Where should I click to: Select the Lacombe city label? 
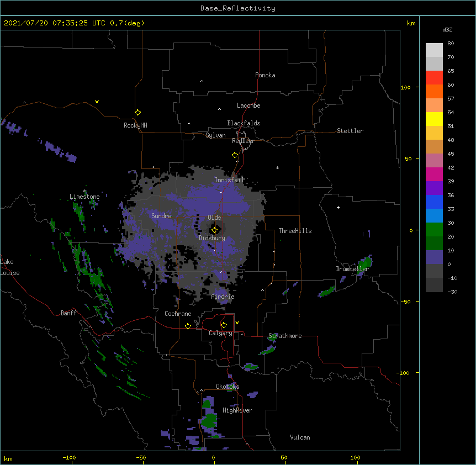pyautogui.click(x=248, y=105)
